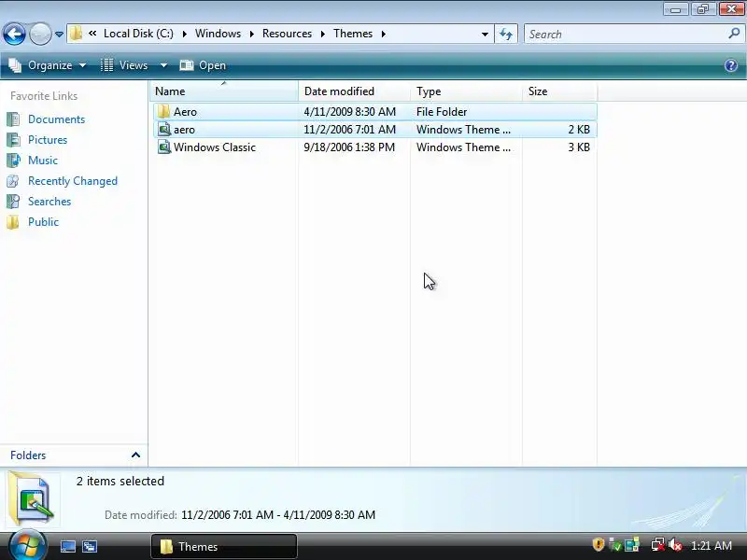Select the Windows Classic theme file icon
The width and height of the screenshot is (747, 560).
tap(164, 147)
